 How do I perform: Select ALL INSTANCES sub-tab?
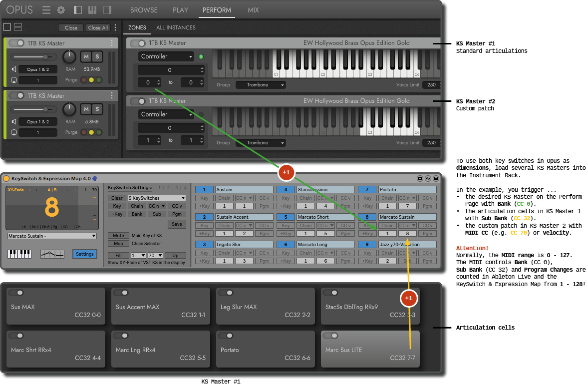(x=176, y=27)
